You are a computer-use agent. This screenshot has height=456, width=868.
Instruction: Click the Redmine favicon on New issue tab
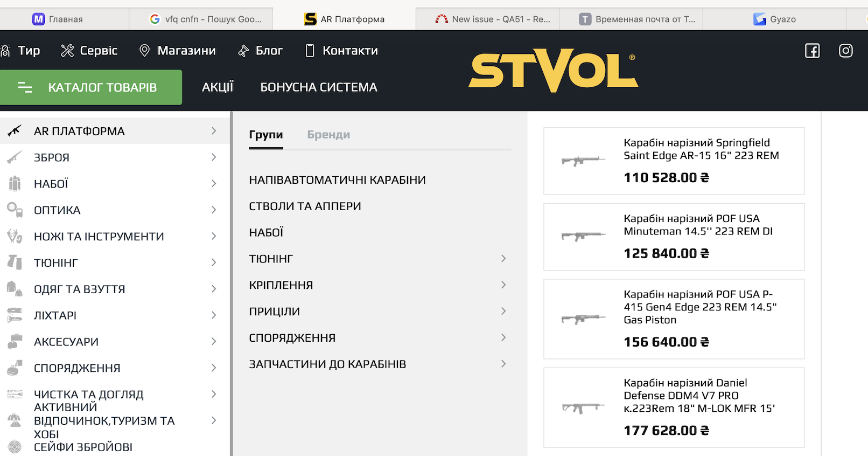pyautogui.click(x=442, y=19)
